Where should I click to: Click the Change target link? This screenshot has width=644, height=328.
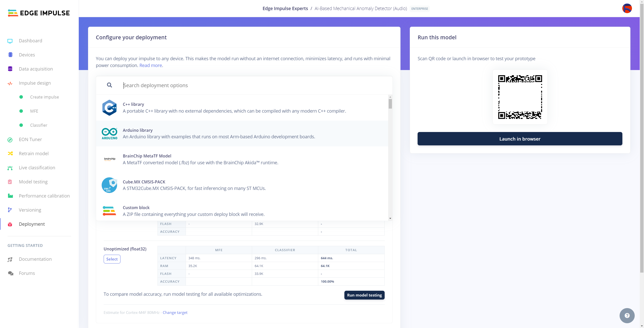tap(175, 313)
